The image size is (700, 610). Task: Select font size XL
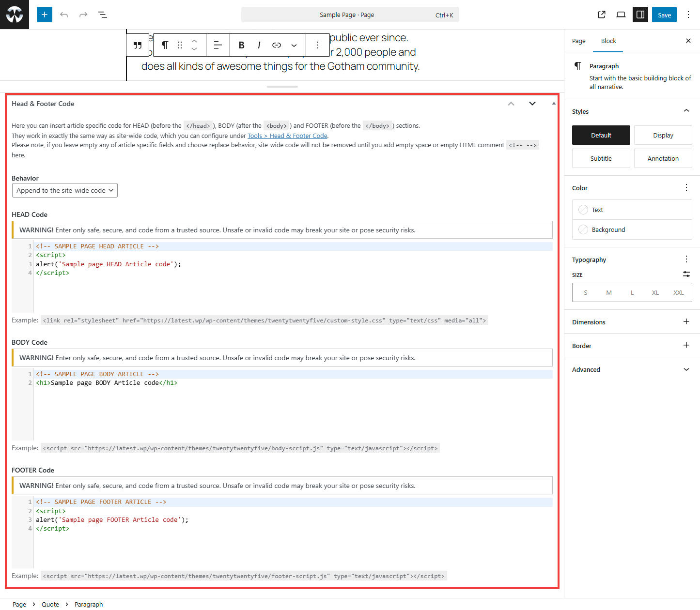pos(655,292)
